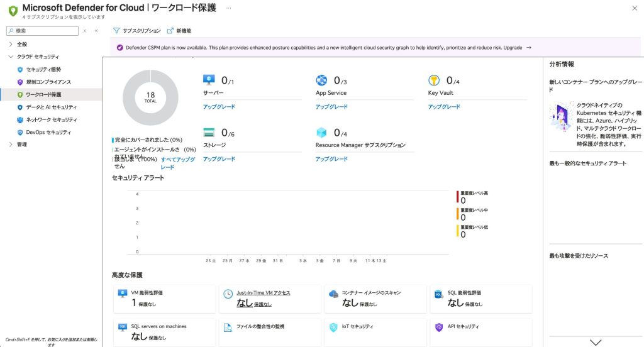This screenshot has width=644, height=347.
Task: Click the VM 脆弱性評価 tile
Action: pyautogui.click(x=164, y=299)
